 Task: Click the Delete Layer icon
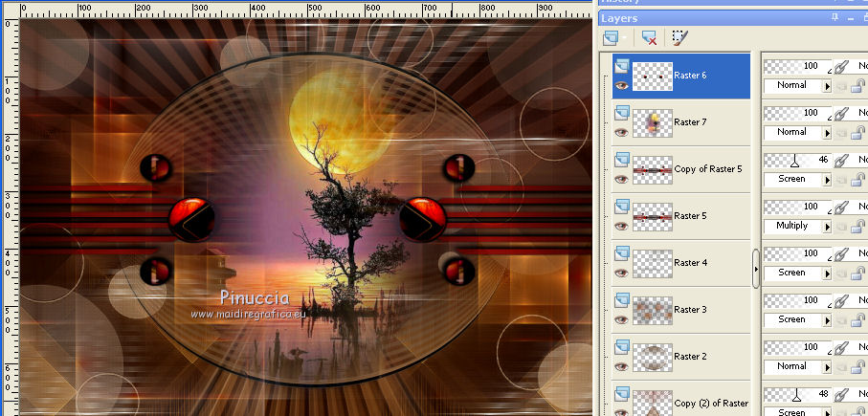pyautogui.click(x=650, y=37)
